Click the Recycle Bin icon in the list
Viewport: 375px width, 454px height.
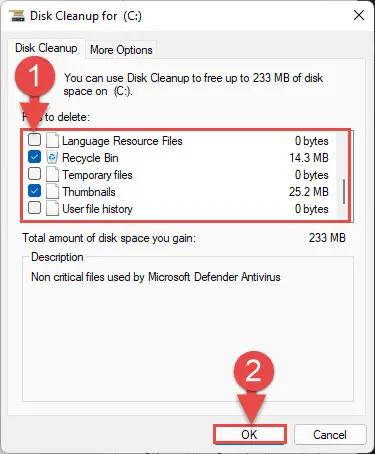coord(52,157)
